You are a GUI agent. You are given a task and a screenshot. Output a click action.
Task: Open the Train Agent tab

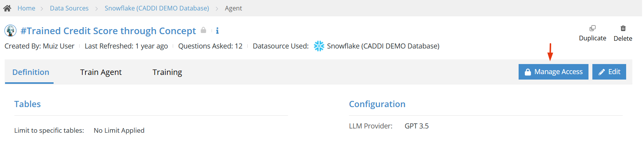pos(101,72)
